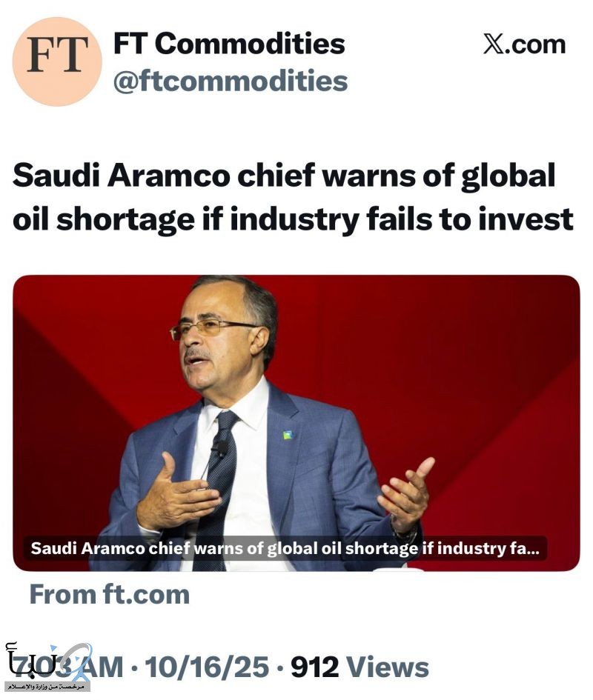Click the 912 view count number
The height and width of the screenshot is (700, 593).
[314, 666]
